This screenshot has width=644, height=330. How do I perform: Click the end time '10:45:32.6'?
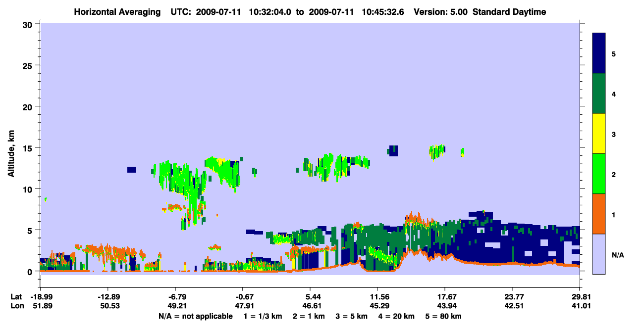381,12
